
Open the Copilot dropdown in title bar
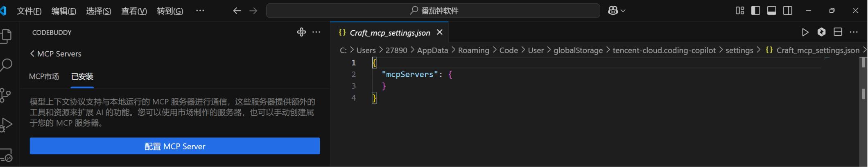(617, 11)
